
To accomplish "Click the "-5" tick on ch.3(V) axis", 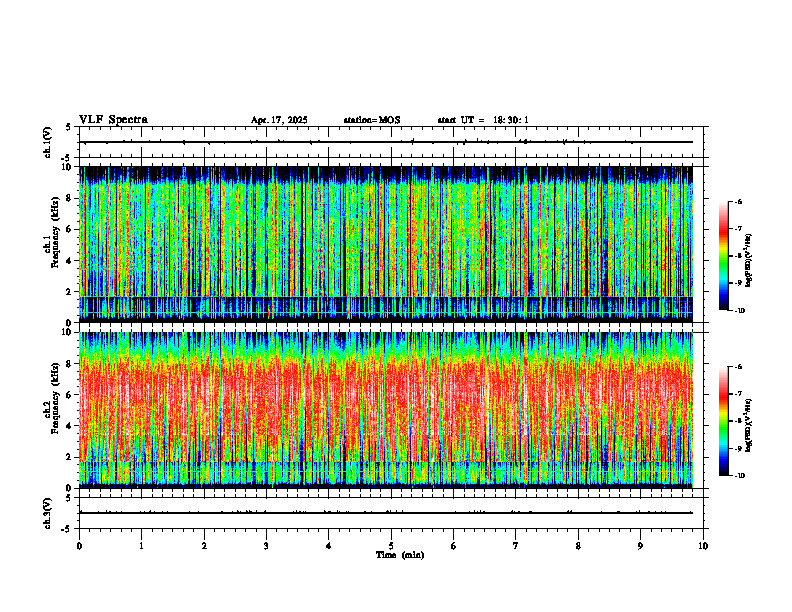I will 66,529.
